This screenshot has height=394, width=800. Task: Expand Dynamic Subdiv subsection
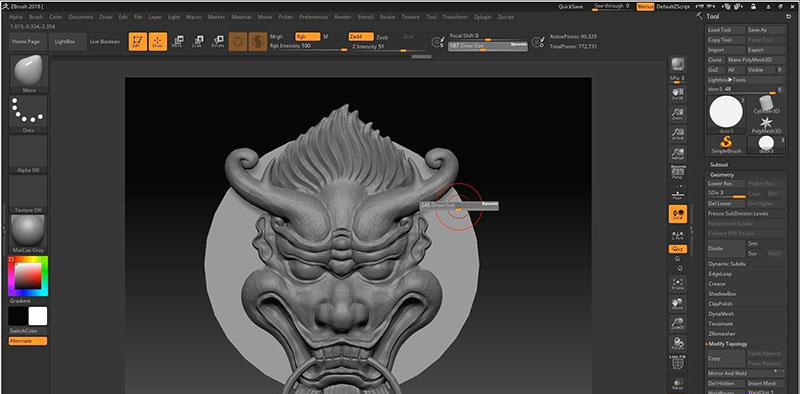coord(727,264)
